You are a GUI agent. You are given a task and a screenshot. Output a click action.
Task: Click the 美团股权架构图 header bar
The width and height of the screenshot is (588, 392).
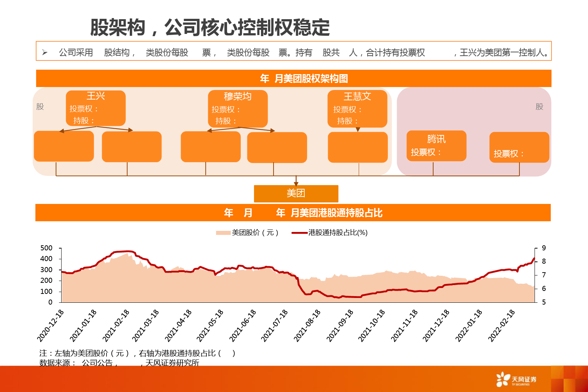[x=294, y=78]
